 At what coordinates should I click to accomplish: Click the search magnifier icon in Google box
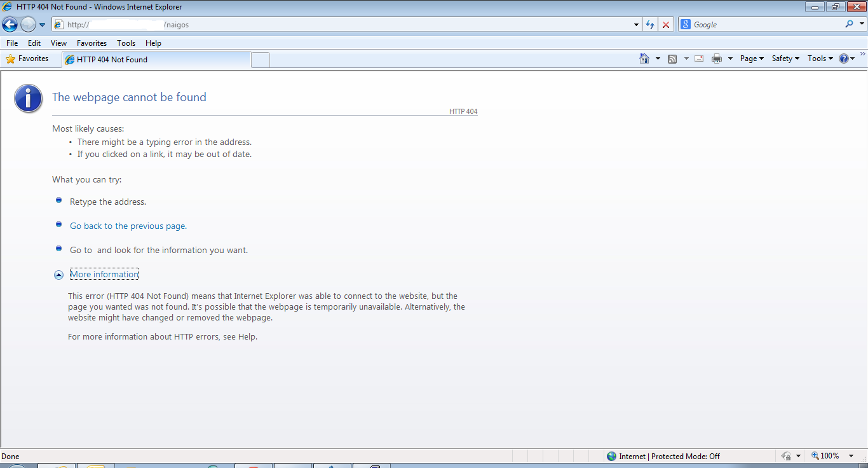point(850,24)
